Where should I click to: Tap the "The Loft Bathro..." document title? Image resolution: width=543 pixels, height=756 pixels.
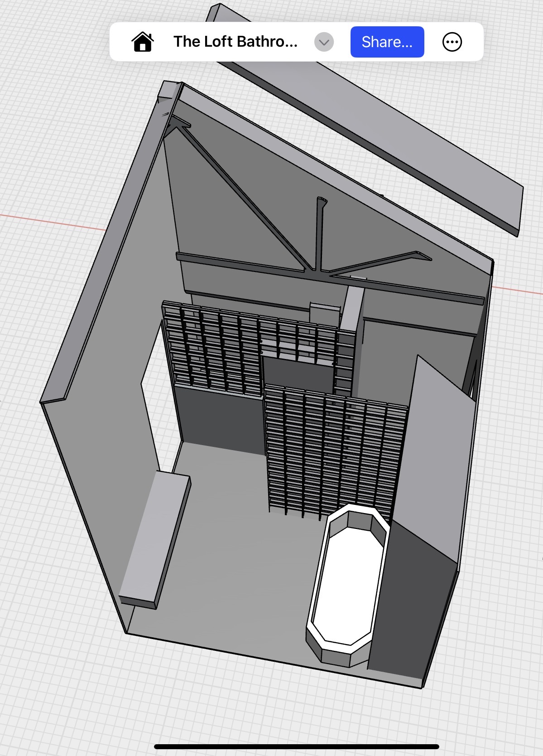(x=235, y=42)
